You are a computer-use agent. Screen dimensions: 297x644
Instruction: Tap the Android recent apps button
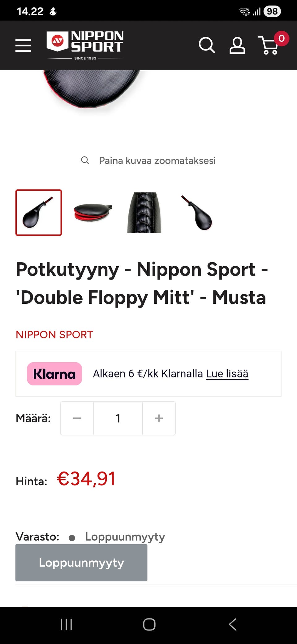point(66,624)
